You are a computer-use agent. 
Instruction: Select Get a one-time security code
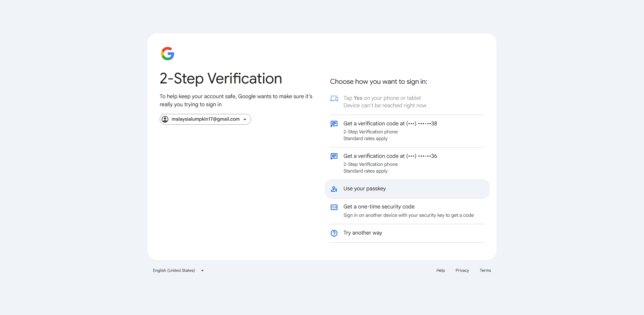tap(407, 211)
